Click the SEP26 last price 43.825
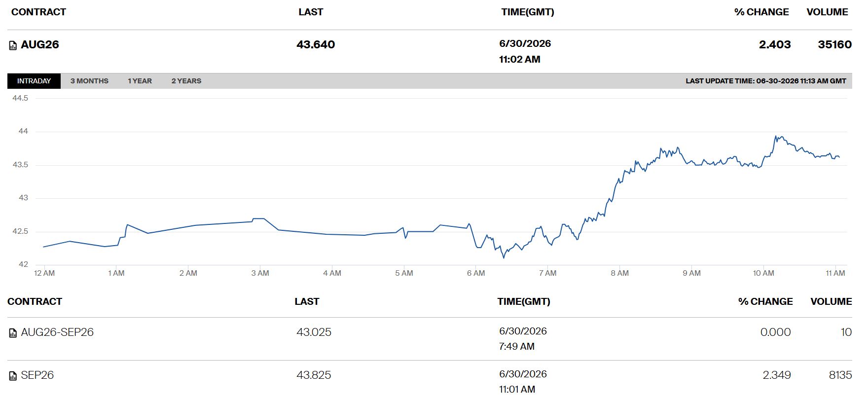The height and width of the screenshot is (401, 868). (314, 375)
